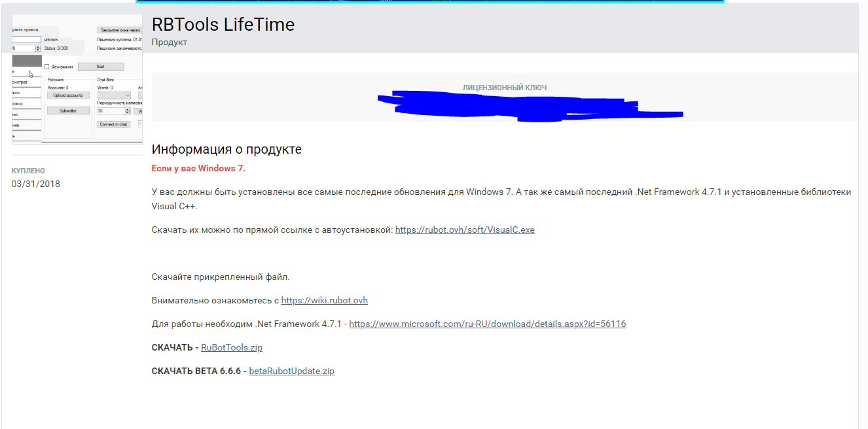Click the Upload accounts button

[x=68, y=95]
